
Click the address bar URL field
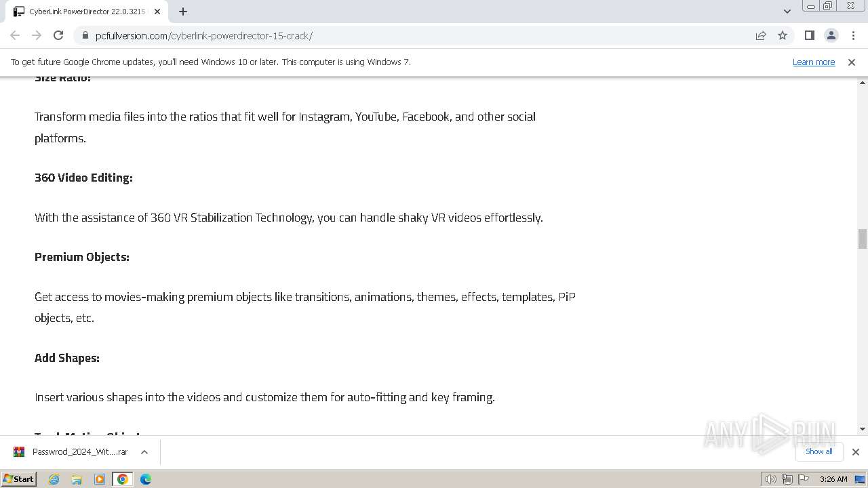(x=414, y=35)
